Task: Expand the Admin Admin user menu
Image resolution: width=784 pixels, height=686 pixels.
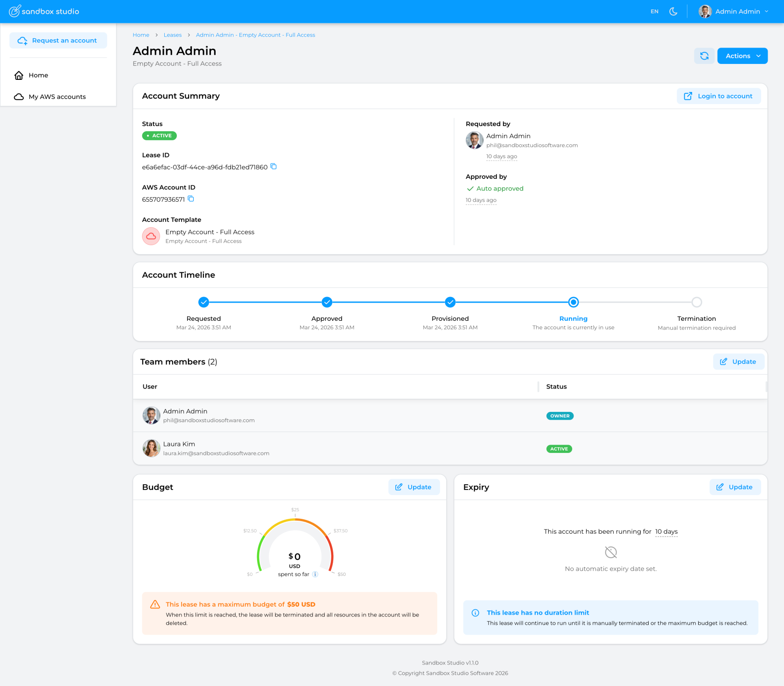Action: [734, 11]
